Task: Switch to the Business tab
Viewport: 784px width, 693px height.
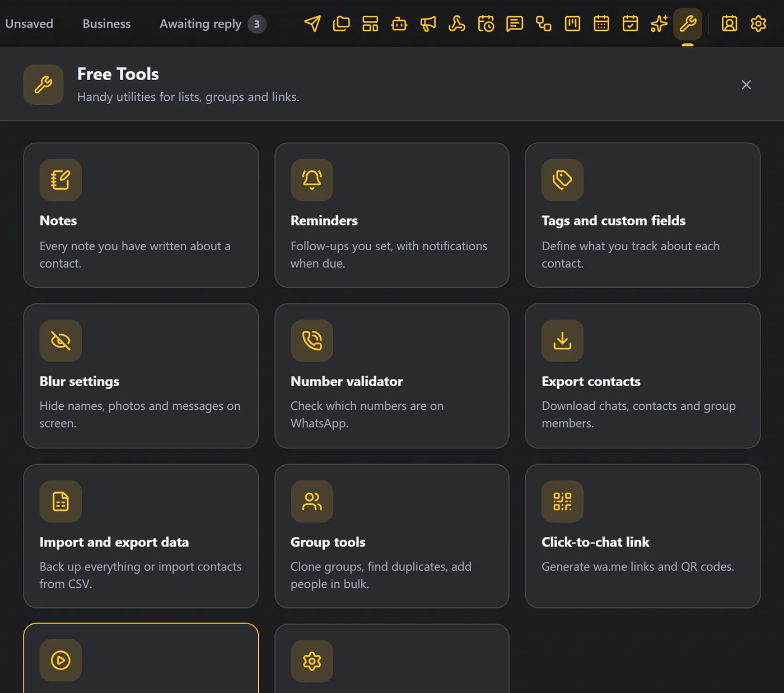Action: point(106,24)
